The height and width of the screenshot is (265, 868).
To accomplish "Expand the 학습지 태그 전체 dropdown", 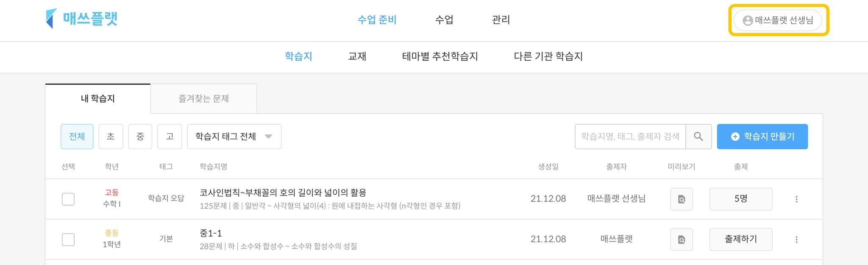I will pyautogui.click(x=234, y=137).
